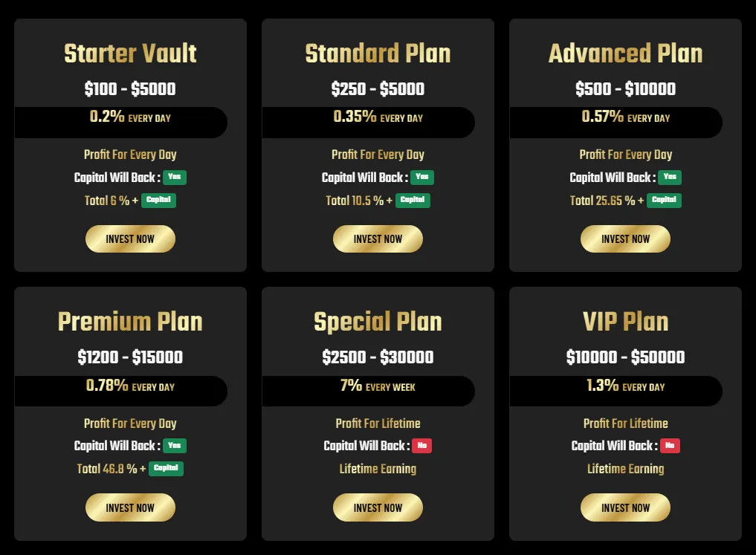Click the Capital badge in Starter Vault
Screen dimensions: 756x555
[x=159, y=200]
